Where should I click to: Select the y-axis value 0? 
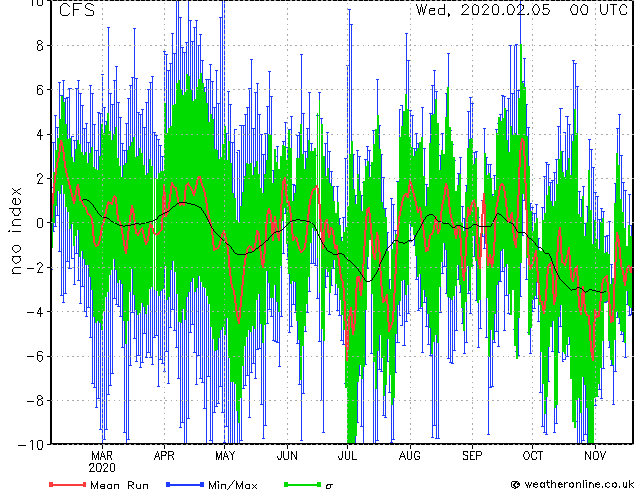coord(40,223)
